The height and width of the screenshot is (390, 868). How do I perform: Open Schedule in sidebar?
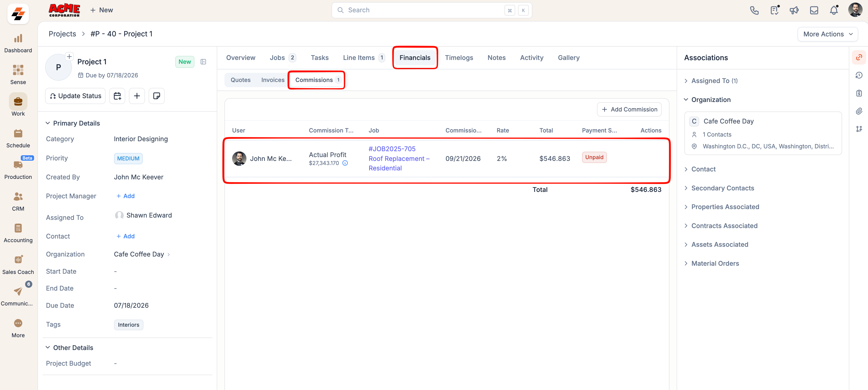18,138
